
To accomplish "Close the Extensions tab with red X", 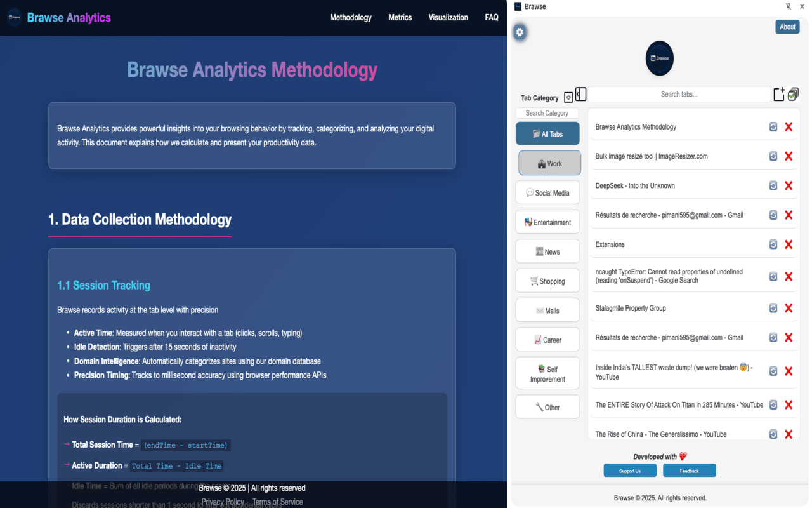I will click(789, 244).
